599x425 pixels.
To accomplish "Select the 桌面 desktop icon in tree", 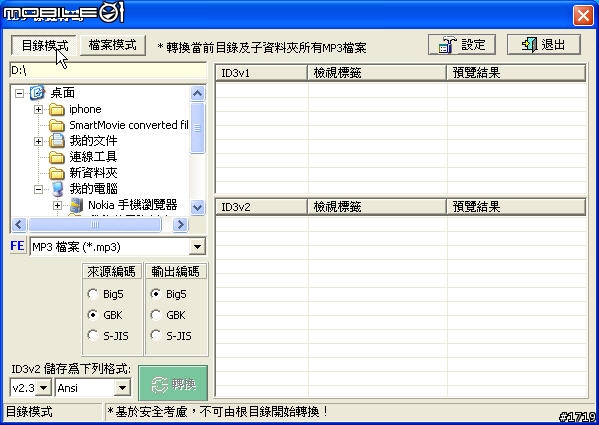I will [37, 93].
